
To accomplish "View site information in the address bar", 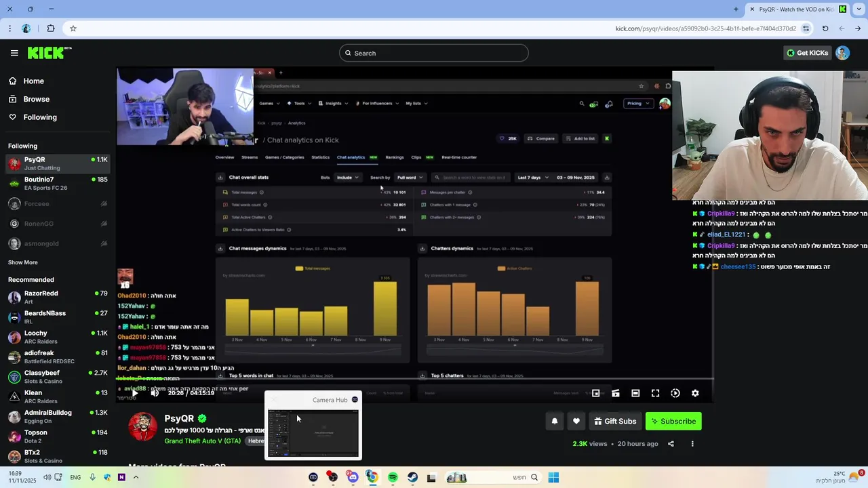I will (x=806, y=28).
